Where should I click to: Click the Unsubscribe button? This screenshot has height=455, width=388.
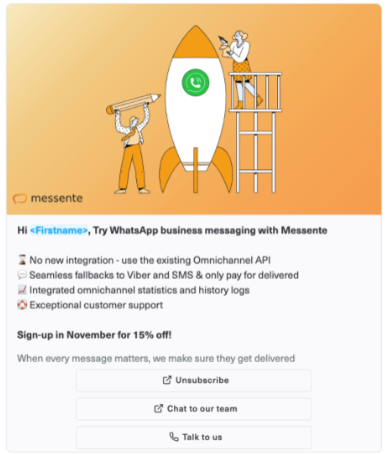tap(194, 380)
